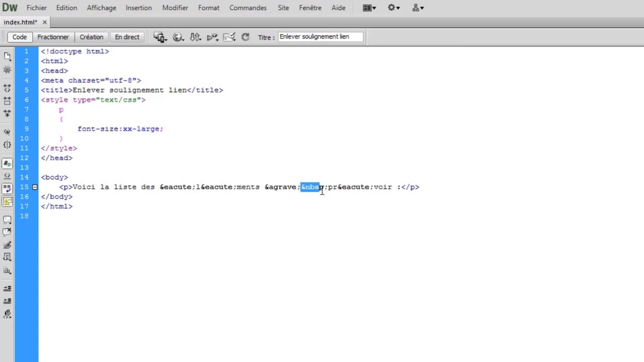Image resolution: width=644 pixels, height=362 pixels.
Task: Open the gear extensions dropdown in menu bar
Action: point(393,8)
